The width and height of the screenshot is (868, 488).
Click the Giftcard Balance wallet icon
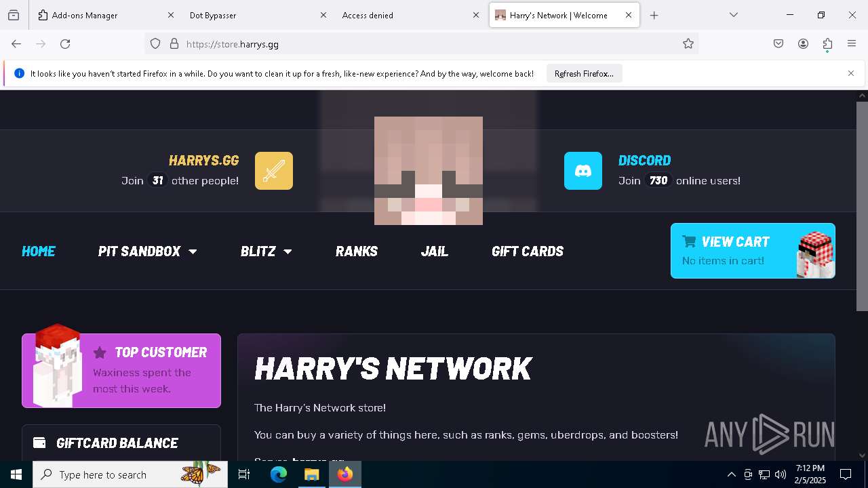[x=39, y=443]
